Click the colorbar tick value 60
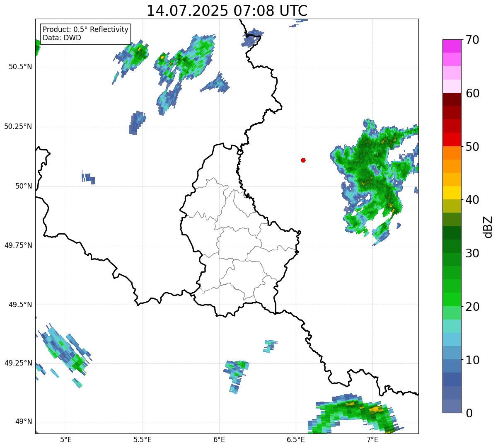Viewport: 498px width, 448px height. pyautogui.click(x=472, y=93)
